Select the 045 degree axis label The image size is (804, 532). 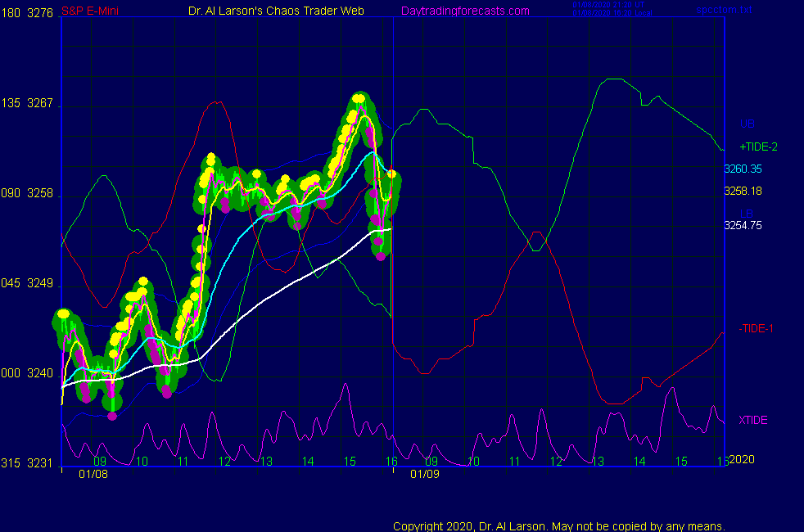(x=11, y=283)
